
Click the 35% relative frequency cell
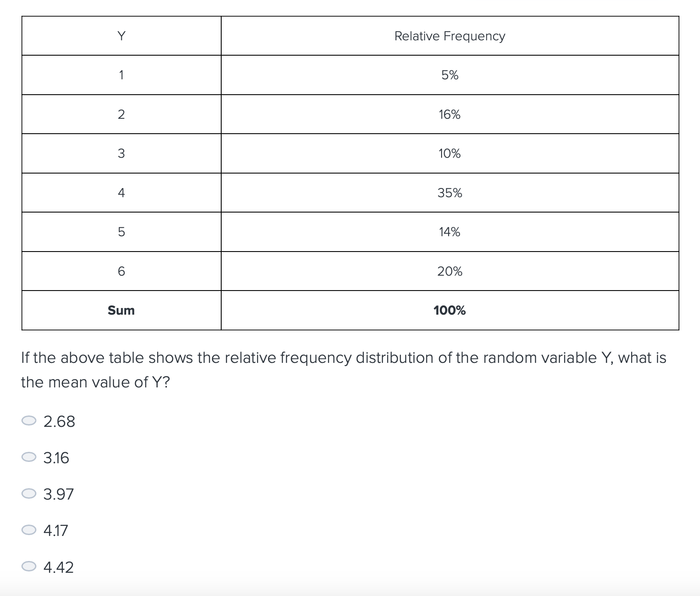(449, 193)
